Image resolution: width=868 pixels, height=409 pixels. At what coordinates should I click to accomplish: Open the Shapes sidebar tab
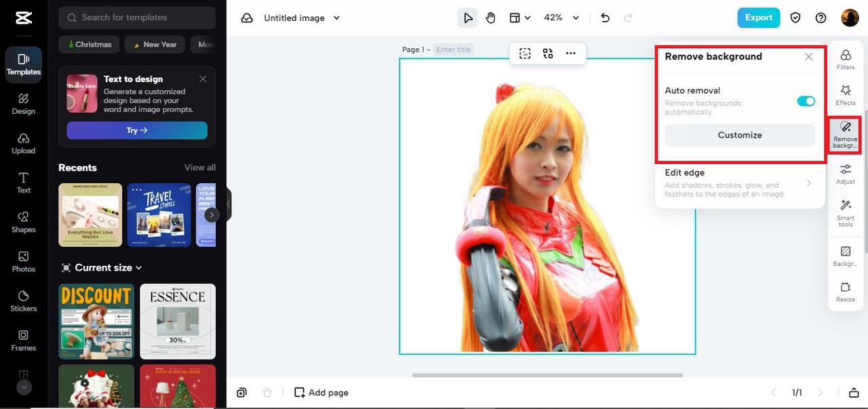click(x=24, y=222)
